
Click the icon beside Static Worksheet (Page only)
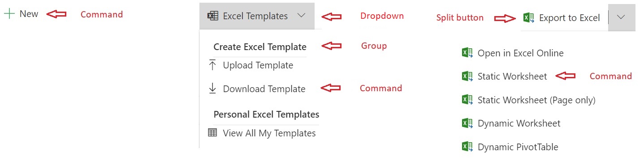(x=467, y=100)
